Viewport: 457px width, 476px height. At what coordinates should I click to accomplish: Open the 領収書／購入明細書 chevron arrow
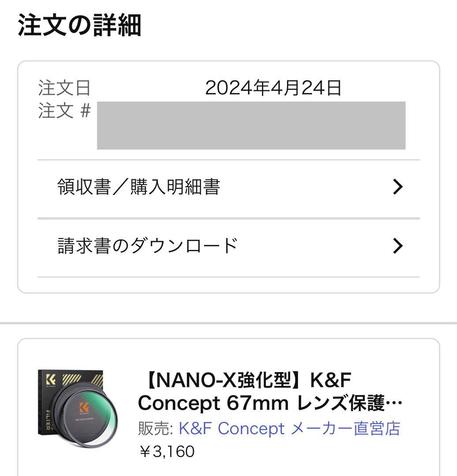[x=398, y=187]
